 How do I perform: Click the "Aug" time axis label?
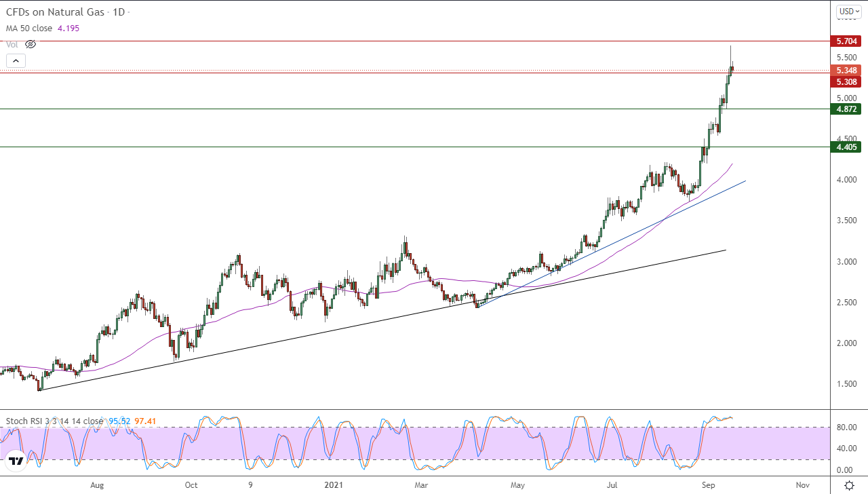coord(97,485)
